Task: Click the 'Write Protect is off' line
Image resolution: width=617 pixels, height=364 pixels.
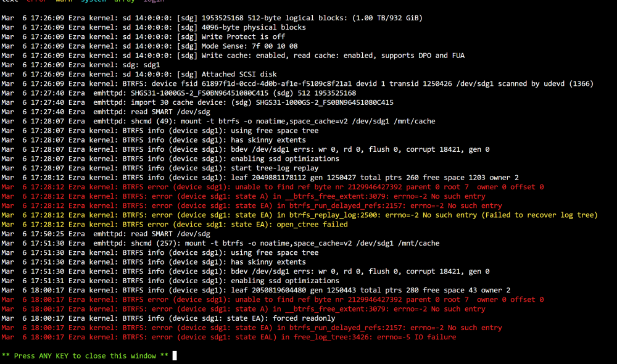Action: click(x=143, y=36)
